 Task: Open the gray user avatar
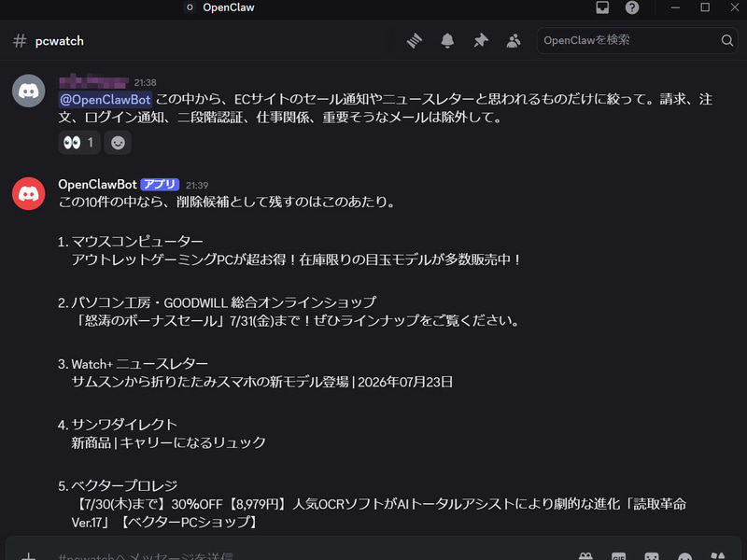pos(29,91)
